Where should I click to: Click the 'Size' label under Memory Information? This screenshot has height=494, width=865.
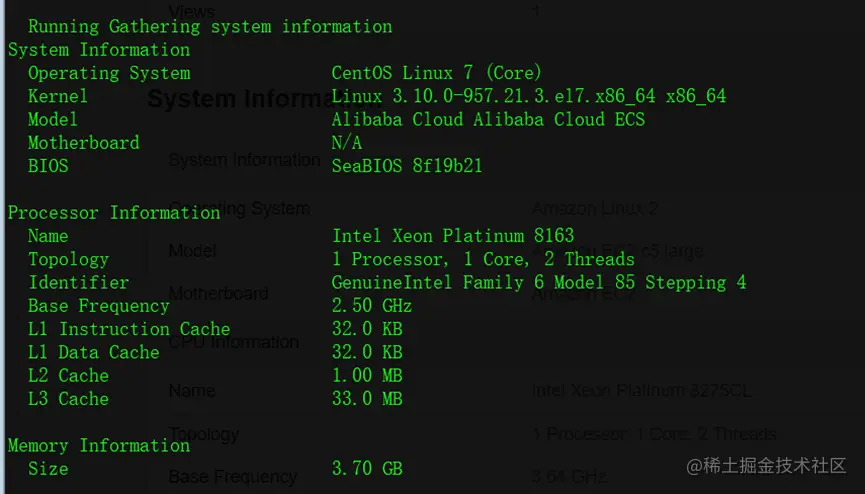coord(49,469)
